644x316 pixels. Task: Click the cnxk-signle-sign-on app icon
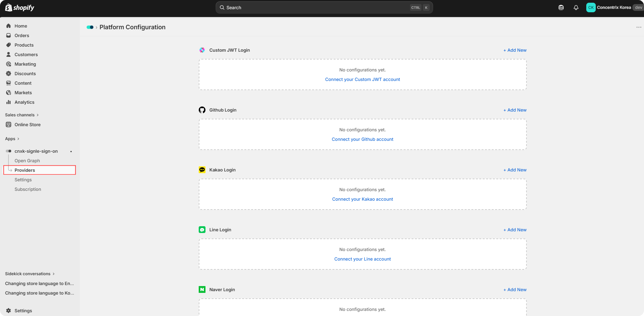pyautogui.click(x=8, y=151)
